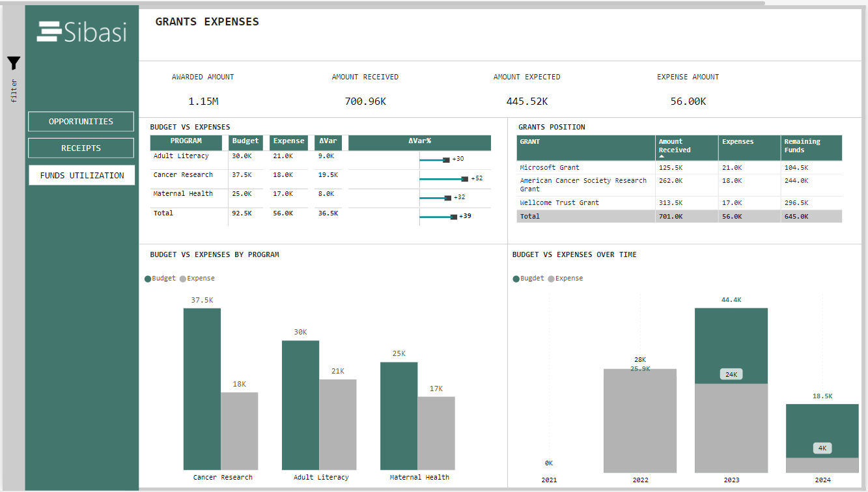Click the Expenses column header in Grants Position
The image size is (868, 492).
(x=749, y=148)
